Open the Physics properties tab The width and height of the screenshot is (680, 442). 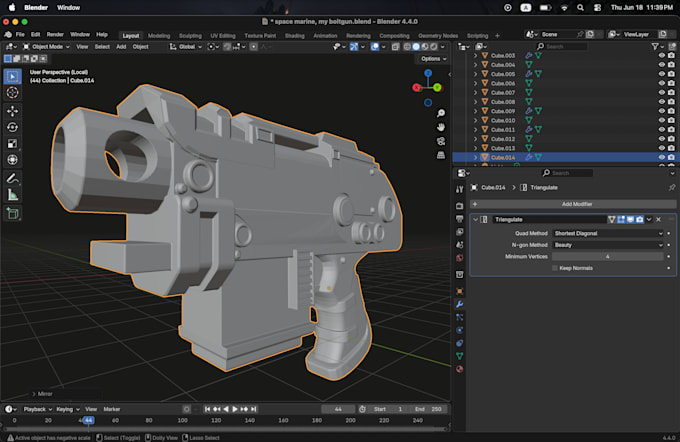460,330
